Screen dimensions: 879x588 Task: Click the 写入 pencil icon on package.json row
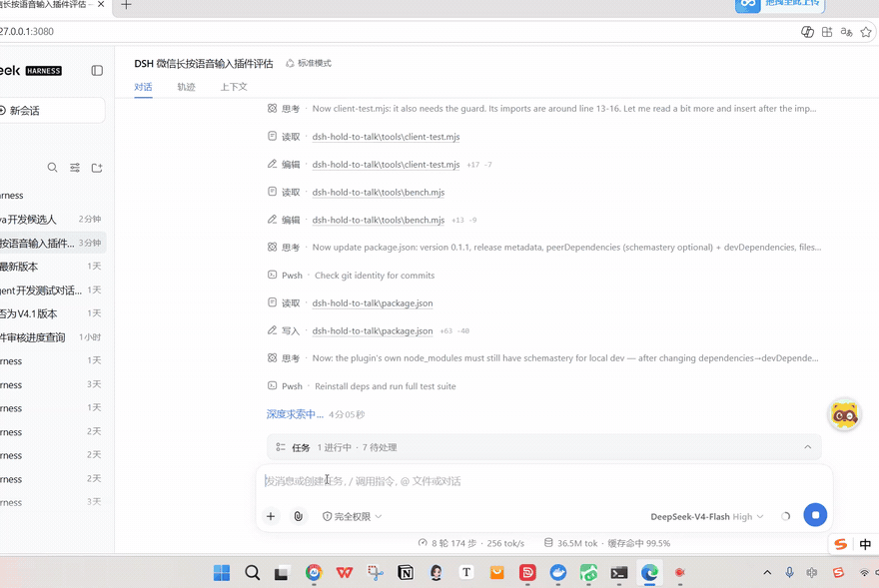(x=272, y=330)
